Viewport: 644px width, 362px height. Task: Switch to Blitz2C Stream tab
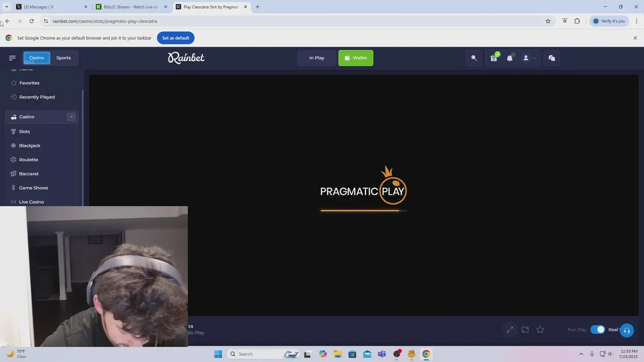(132, 7)
